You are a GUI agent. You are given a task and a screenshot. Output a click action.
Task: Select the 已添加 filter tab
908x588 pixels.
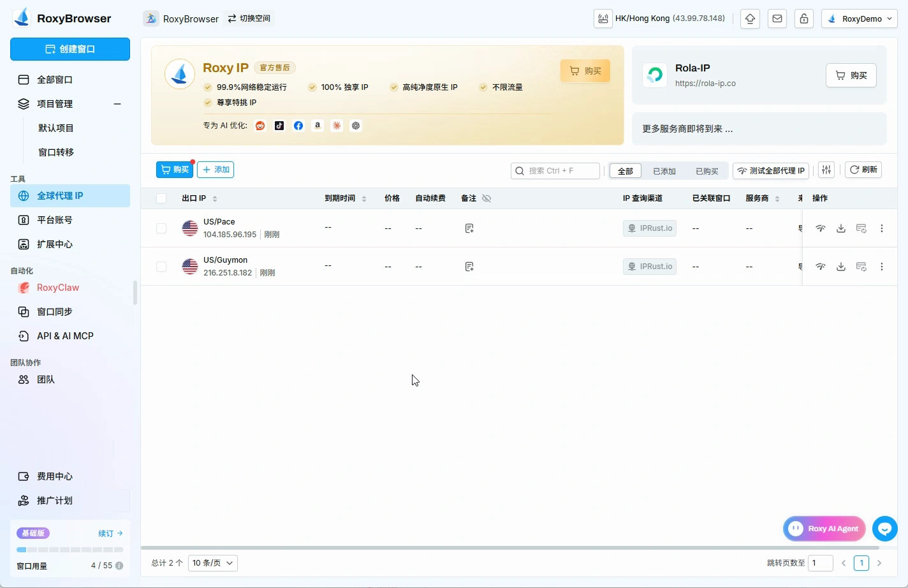click(664, 171)
